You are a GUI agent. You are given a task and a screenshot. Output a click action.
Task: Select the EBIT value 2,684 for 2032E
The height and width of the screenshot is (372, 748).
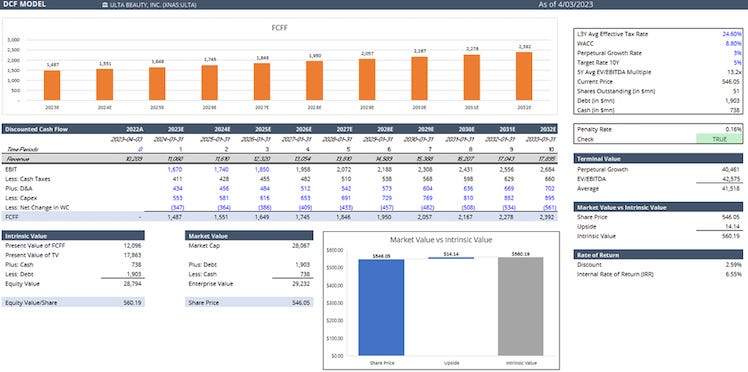pos(549,169)
